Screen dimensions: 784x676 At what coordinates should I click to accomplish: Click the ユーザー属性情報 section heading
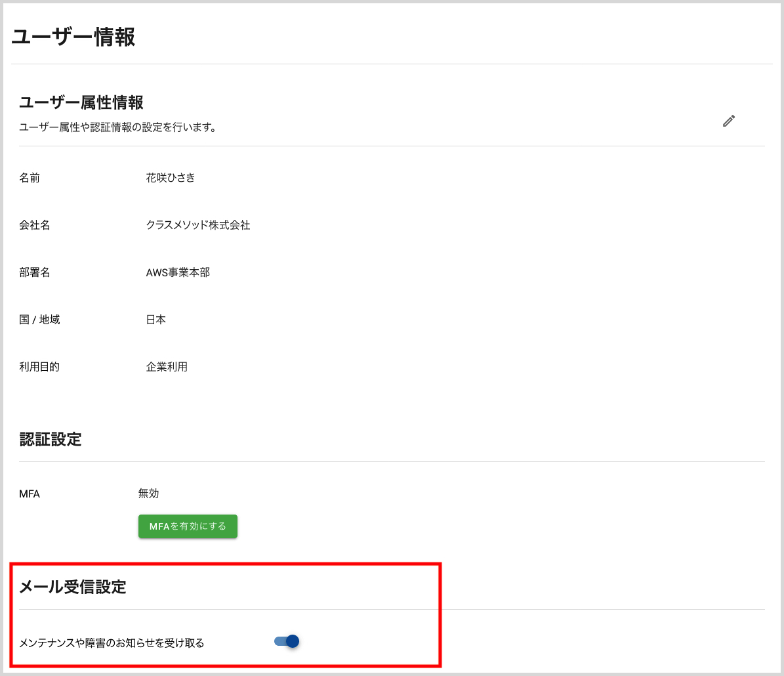tap(81, 102)
